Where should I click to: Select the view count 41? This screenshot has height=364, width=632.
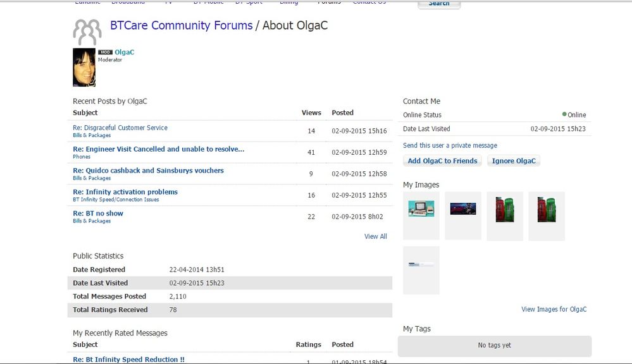(311, 152)
